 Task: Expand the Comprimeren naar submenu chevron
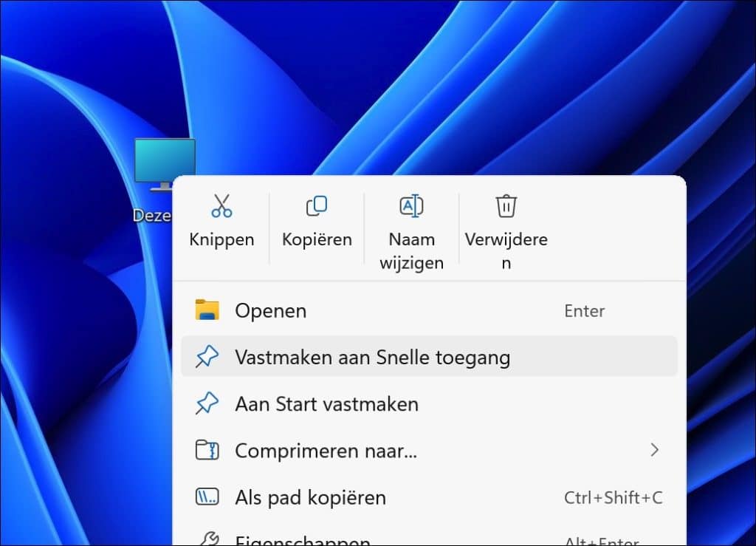pyautogui.click(x=656, y=450)
